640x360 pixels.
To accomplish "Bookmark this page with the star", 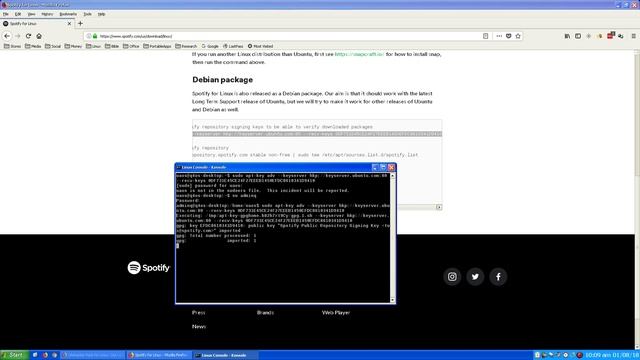I will point(518,36).
